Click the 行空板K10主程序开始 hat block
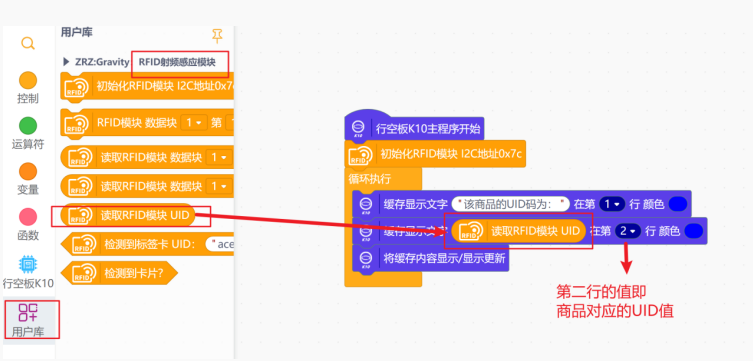Screen dimensions: 753x362 click(414, 127)
